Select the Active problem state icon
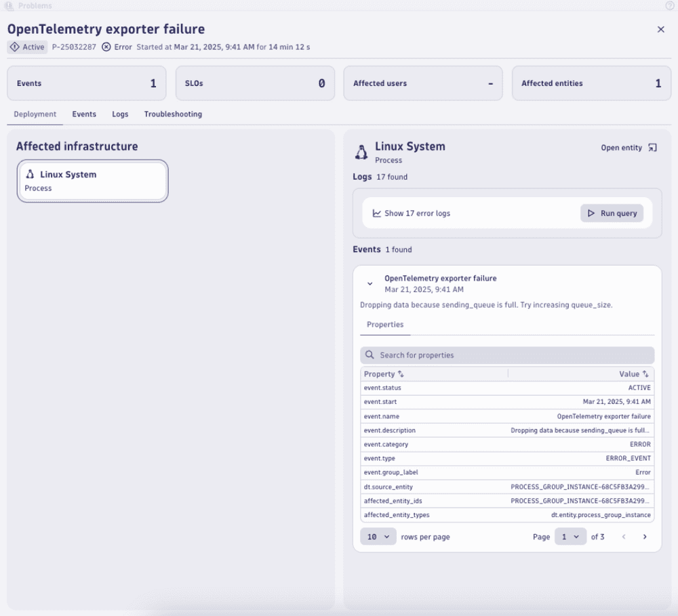 14,47
